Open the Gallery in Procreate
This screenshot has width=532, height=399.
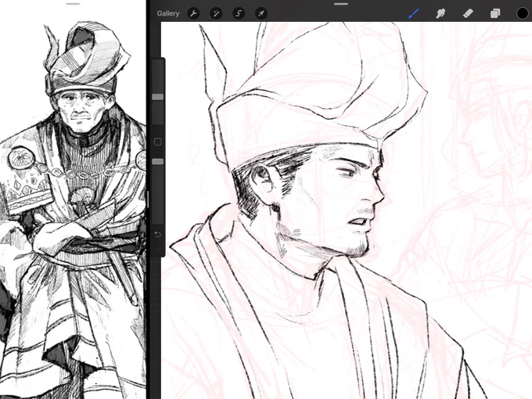tap(168, 13)
